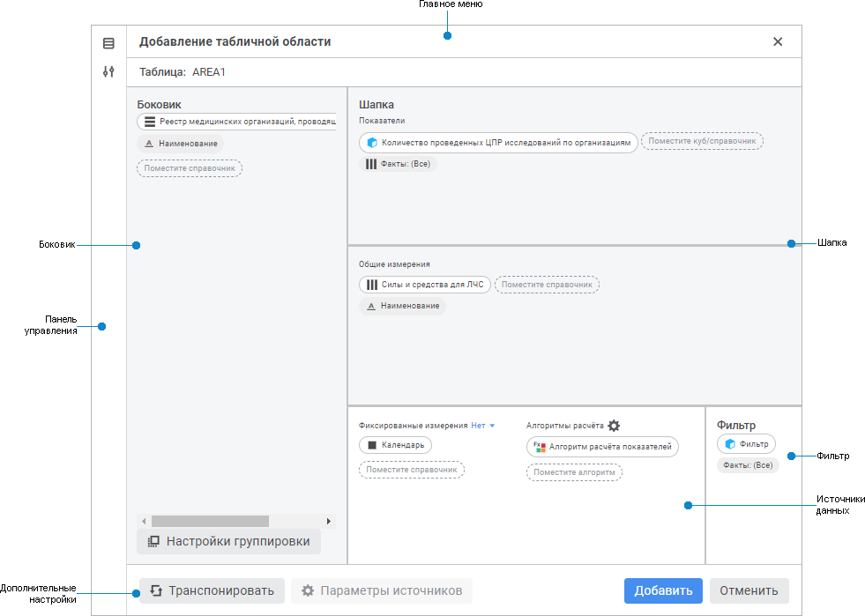Screen dimensions: 865x616
Task: Click the cube icon on the Фильтр chip
Action: [730, 444]
